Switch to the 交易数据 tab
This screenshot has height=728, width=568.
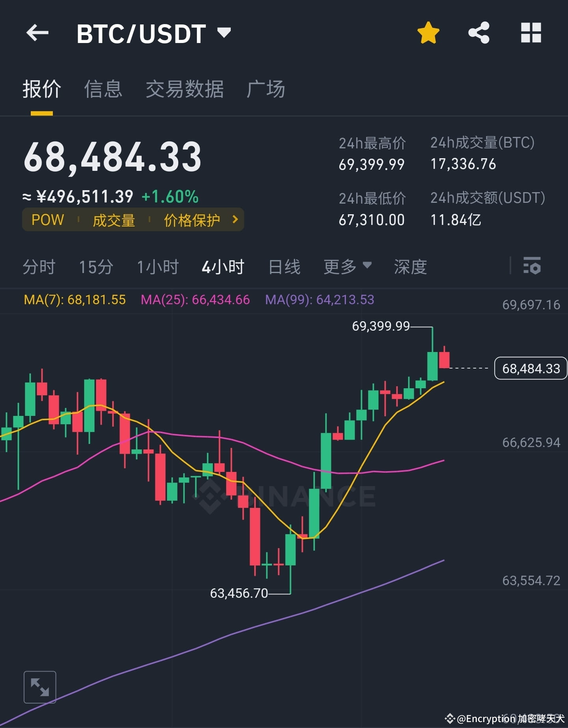[x=185, y=90]
